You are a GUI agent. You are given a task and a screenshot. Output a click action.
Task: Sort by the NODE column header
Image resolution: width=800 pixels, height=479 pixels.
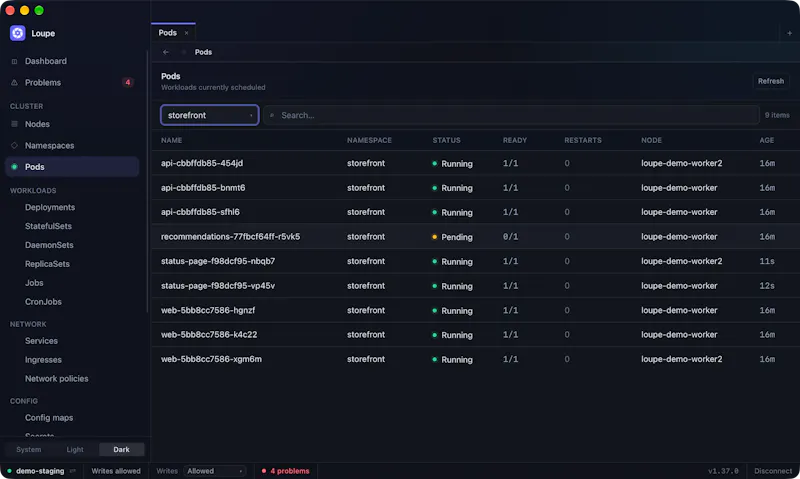click(x=651, y=140)
